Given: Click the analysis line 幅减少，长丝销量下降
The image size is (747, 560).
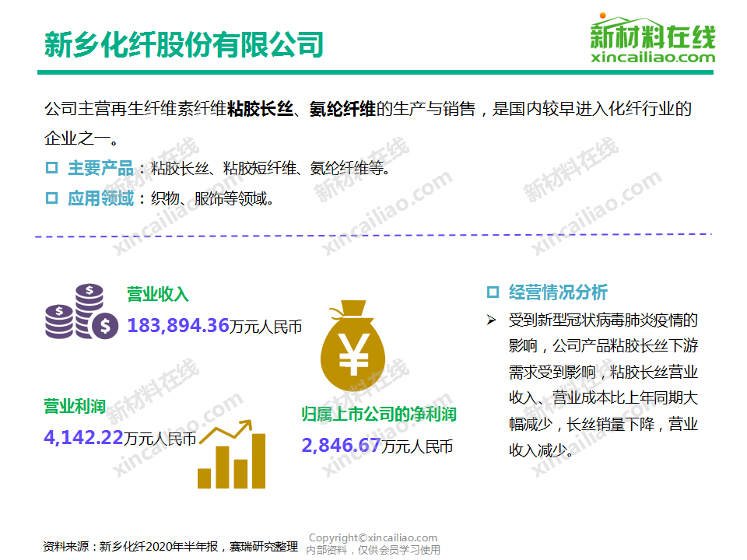Looking at the screenshot, I should point(581,423).
